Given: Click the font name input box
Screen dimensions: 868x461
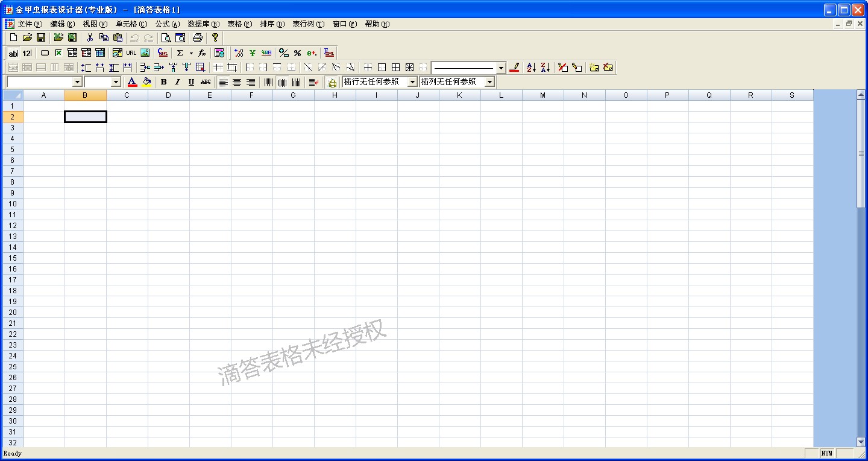Looking at the screenshot, I should [40, 82].
